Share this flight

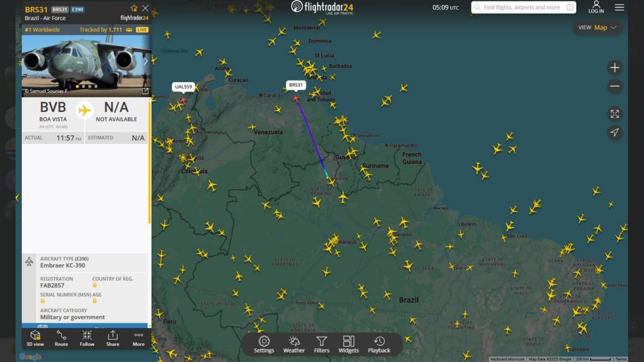(x=113, y=338)
